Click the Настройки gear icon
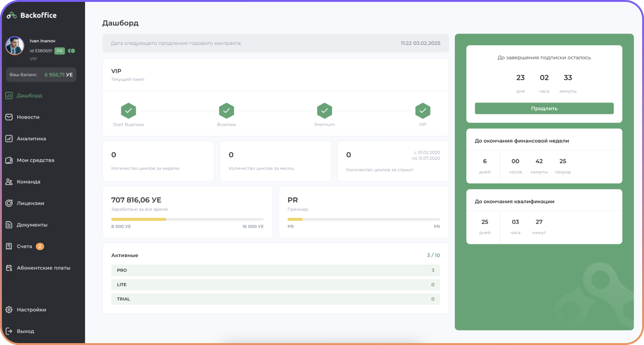This screenshot has height=345, width=644. (x=9, y=310)
